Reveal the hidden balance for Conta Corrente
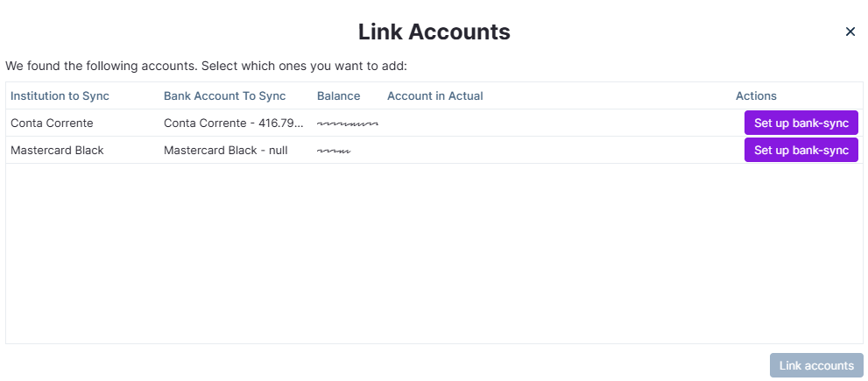 [x=347, y=124]
